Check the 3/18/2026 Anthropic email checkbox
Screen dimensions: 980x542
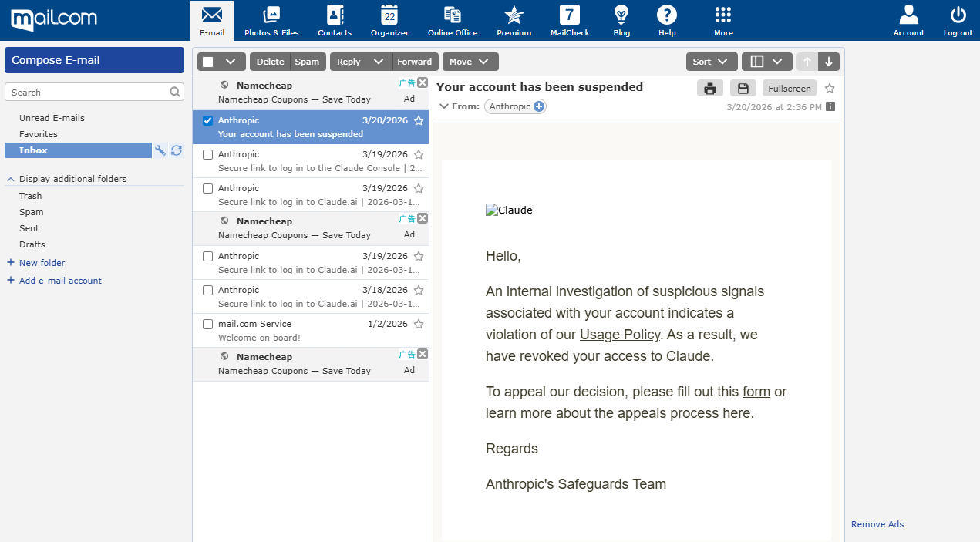207,290
